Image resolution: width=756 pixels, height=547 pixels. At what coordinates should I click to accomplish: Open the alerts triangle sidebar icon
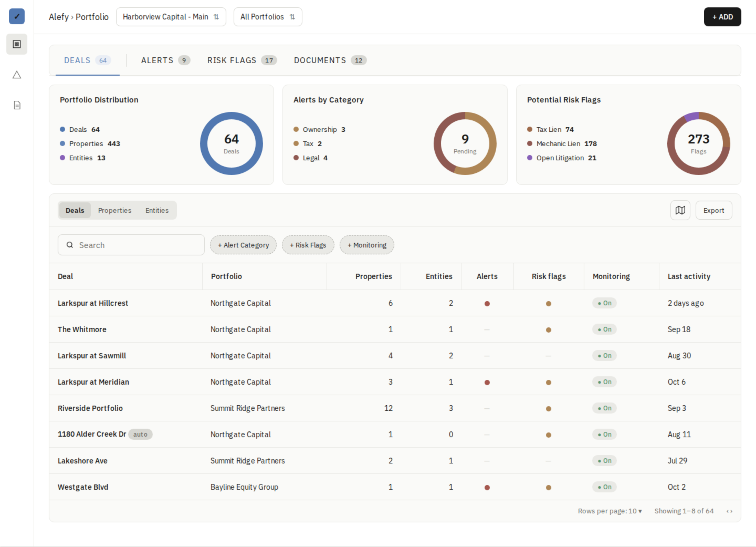(x=17, y=75)
